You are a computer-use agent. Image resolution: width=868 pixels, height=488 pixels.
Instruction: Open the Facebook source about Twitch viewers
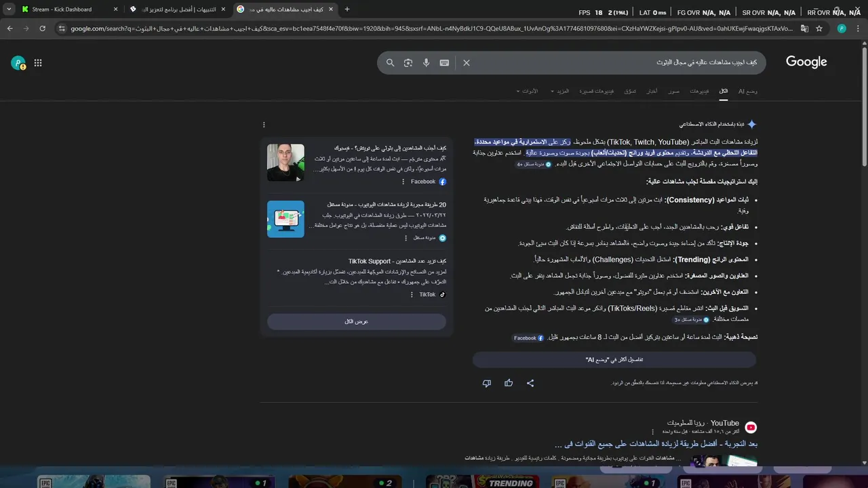pyautogui.click(x=390, y=148)
